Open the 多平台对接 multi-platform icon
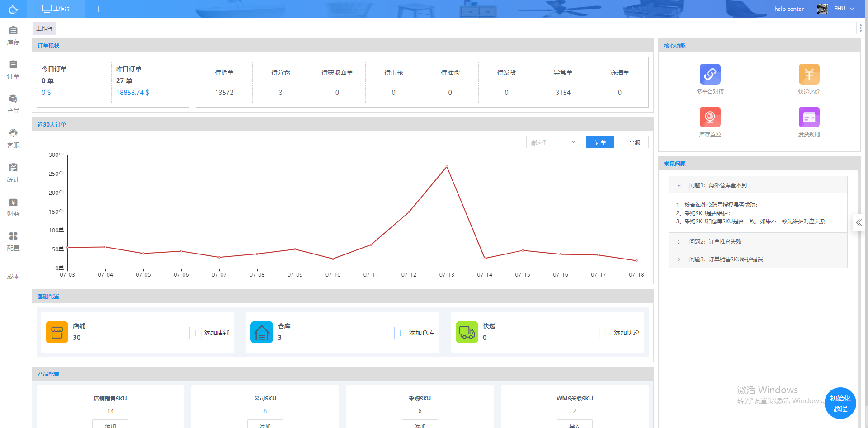This screenshot has width=868, height=428. point(710,74)
